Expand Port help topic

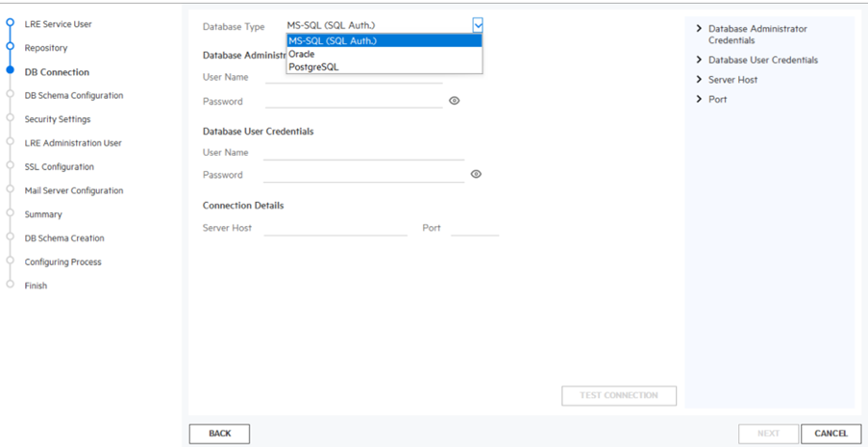point(711,100)
